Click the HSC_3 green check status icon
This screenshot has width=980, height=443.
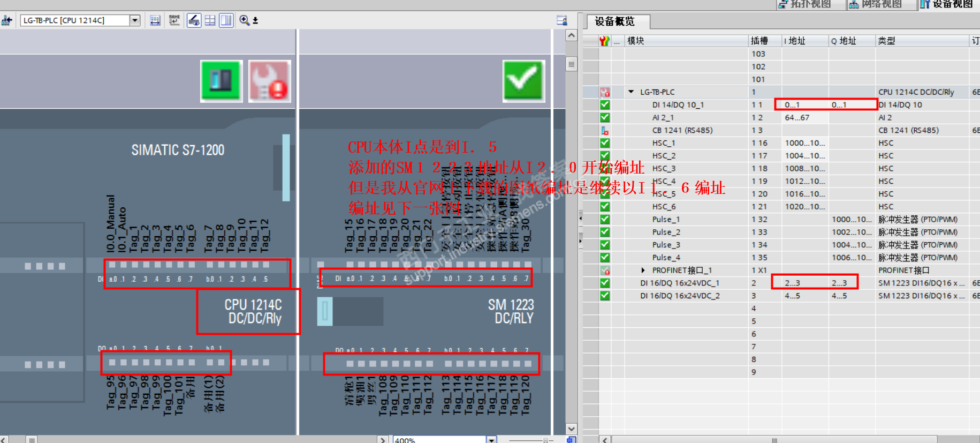tap(605, 169)
